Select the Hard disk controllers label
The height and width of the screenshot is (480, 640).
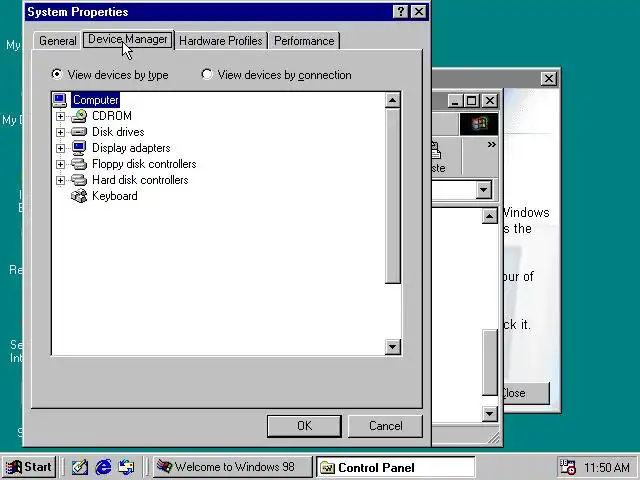(x=140, y=180)
